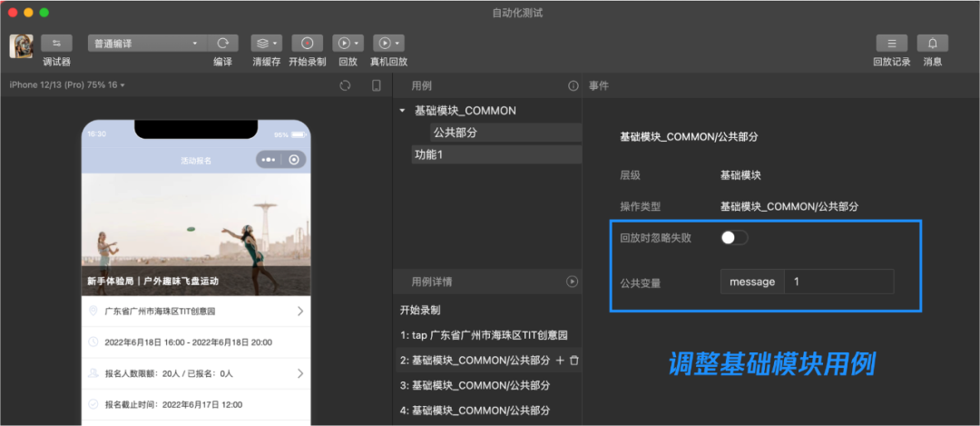This screenshot has height=426, width=980.
Task: Select the 公共部分 tree item
Action: (506, 133)
